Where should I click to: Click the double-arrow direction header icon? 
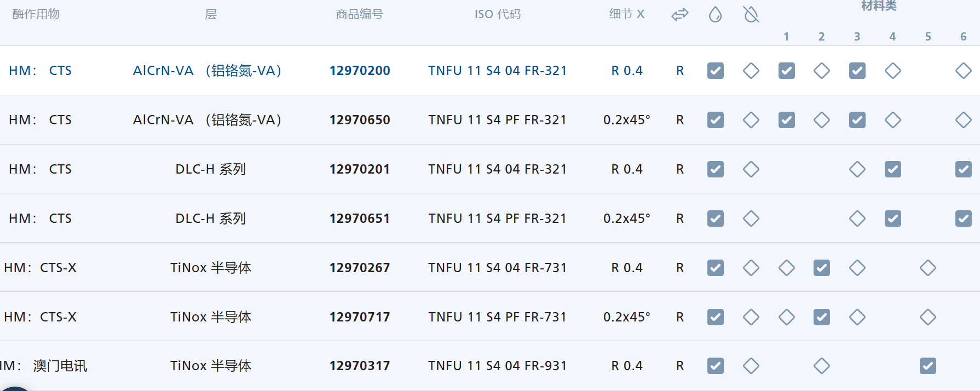(x=680, y=15)
